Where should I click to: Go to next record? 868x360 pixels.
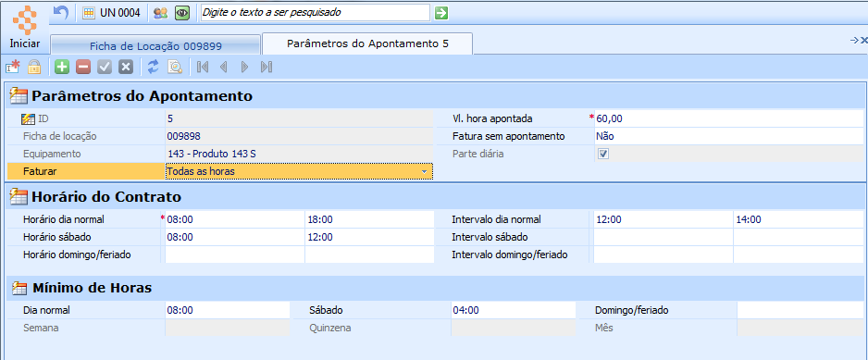[244, 67]
